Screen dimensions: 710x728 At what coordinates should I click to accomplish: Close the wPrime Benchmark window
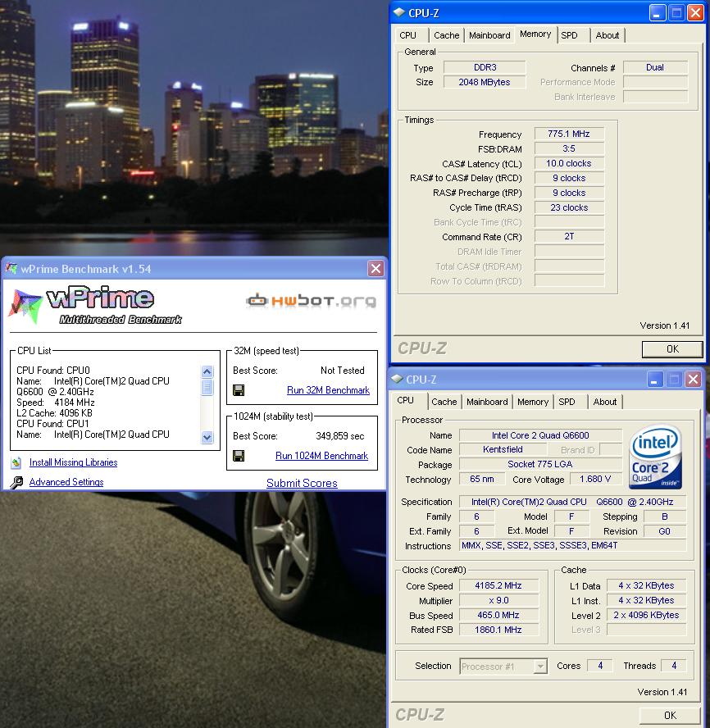(x=375, y=268)
